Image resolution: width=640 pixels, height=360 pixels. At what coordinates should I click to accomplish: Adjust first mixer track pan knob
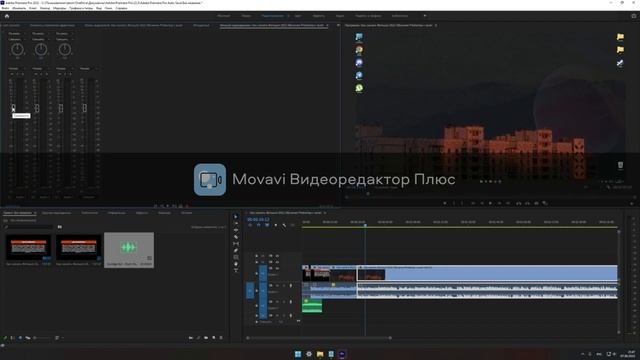tap(17, 49)
